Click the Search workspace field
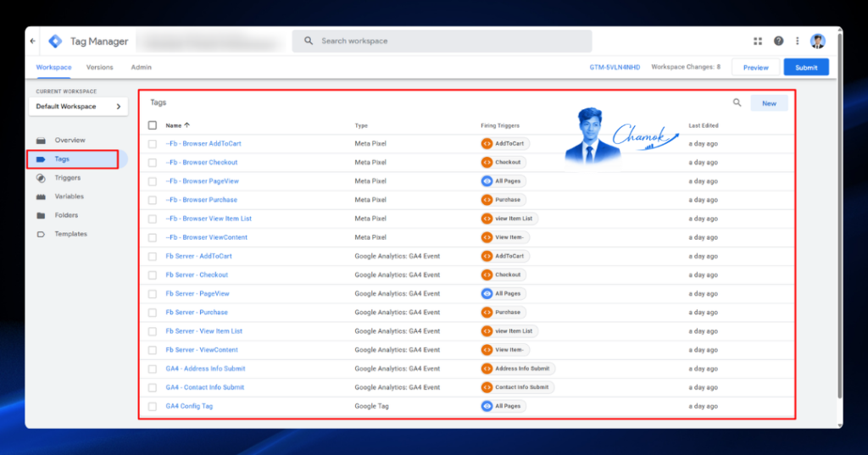This screenshot has width=868, height=455. pyautogui.click(x=442, y=41)
